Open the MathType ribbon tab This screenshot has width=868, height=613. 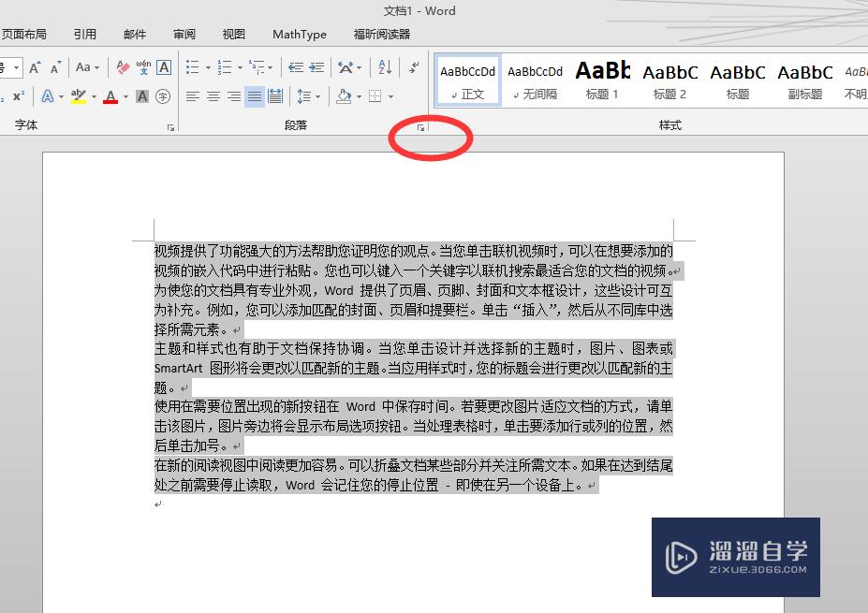click(x=299, y=34)
